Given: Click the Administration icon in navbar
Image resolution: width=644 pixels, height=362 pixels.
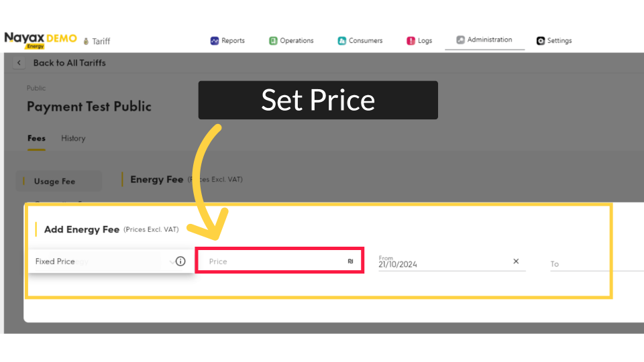Looking at the screenshot, I should 460,40.
